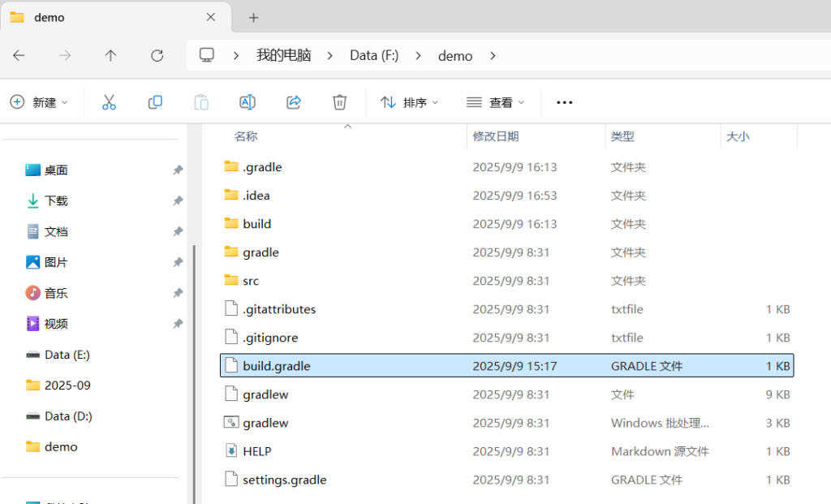Open the 排序 sort dropdown
Viewport: 831px width, 504px height.
[410, 102]
